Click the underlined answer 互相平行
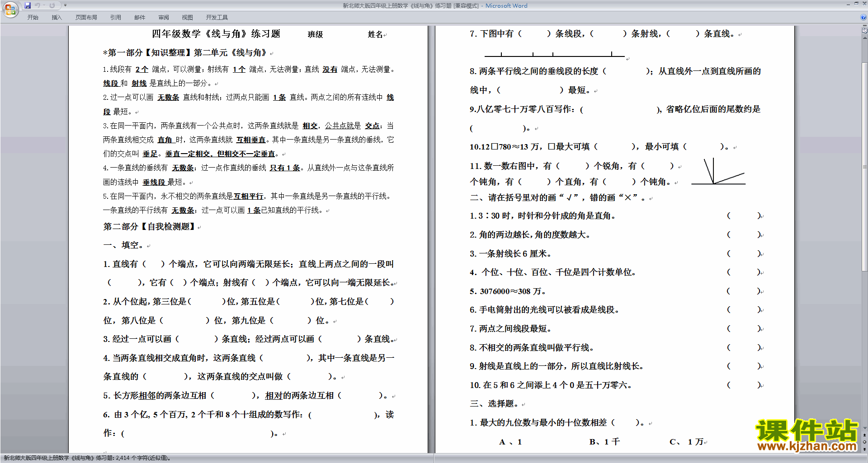Viewport: 868px width, 463px height. pos(249,196)
